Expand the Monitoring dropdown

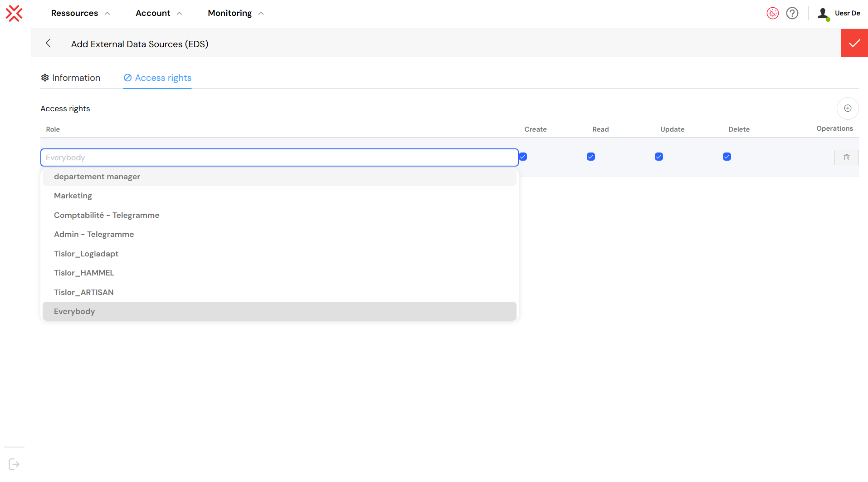(x=235, y=13)
